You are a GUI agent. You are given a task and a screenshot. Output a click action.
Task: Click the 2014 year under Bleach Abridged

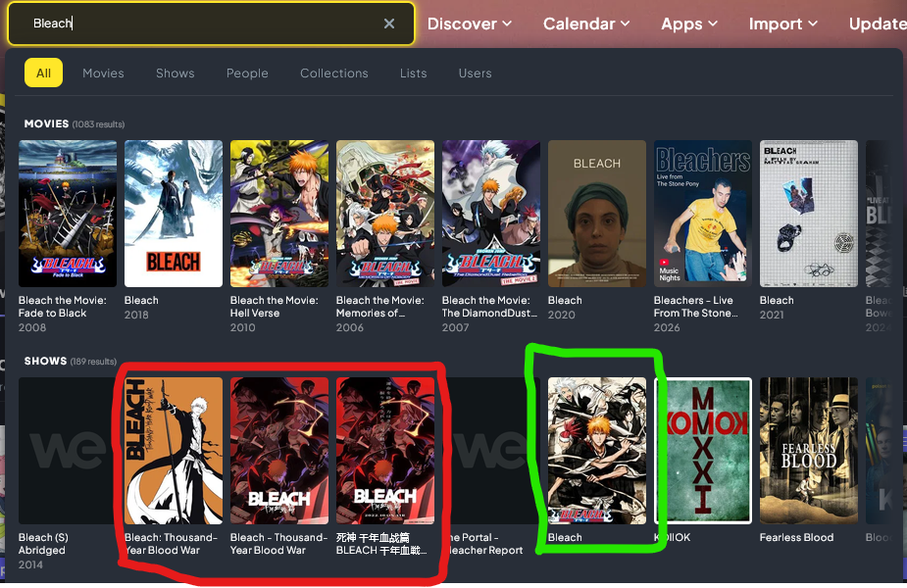pos(30,564)
